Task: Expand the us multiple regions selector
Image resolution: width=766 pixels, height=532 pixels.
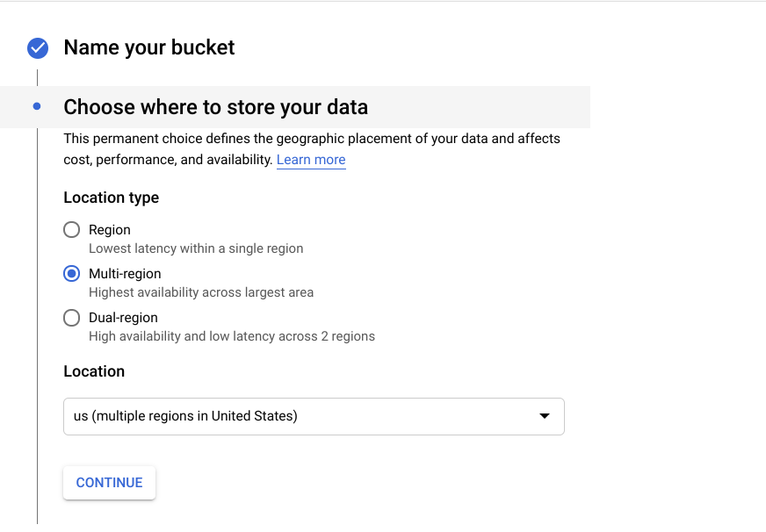Action: tap(314, 416)
